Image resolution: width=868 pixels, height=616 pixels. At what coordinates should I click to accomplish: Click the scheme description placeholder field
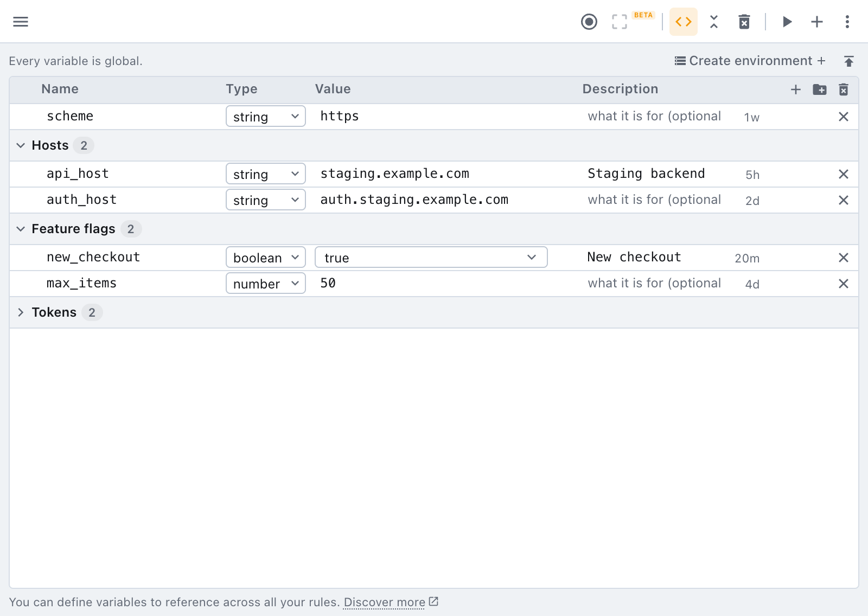click(654, 117)
